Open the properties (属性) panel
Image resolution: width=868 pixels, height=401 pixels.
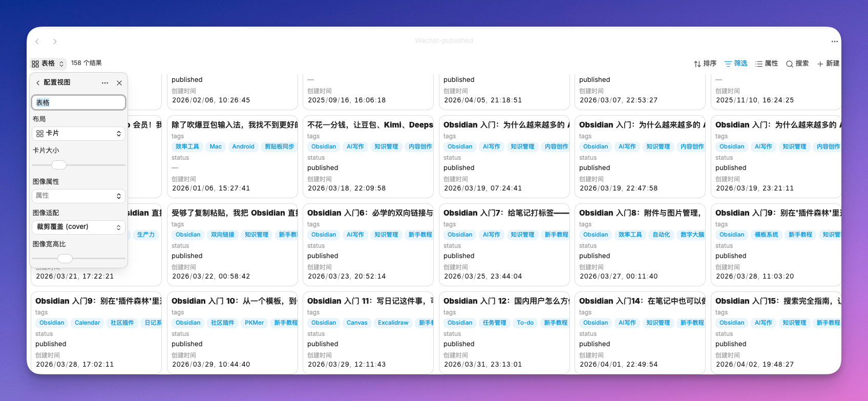click(766, 64)
